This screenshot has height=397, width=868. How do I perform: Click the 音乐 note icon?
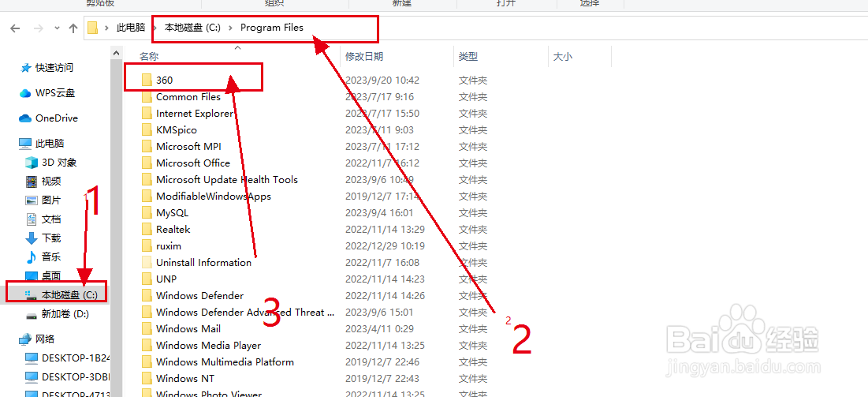pyautogui.click(x=32, y=257)
